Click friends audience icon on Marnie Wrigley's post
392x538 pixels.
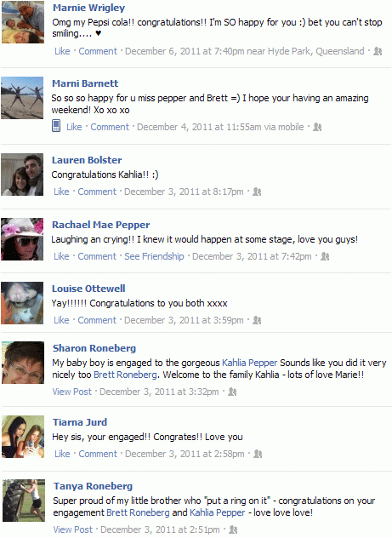coord(378,51)
